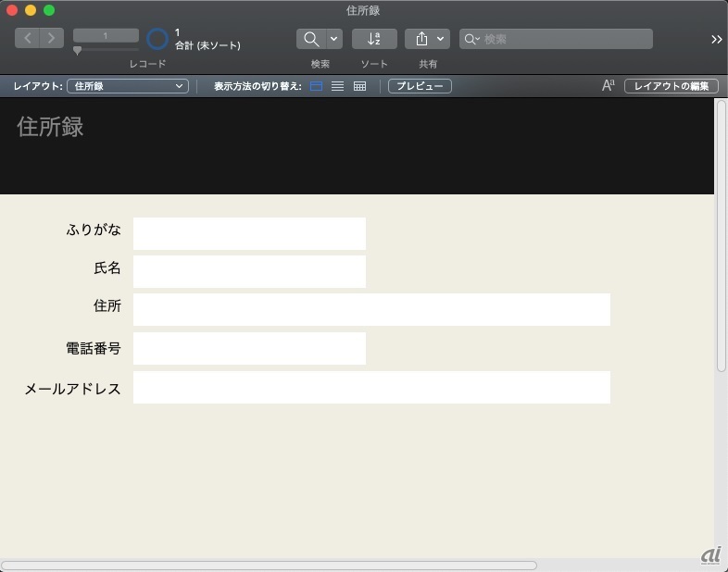Open the Share dropdown arrow
Screen dimensions: 728x572
click(441, 39)
